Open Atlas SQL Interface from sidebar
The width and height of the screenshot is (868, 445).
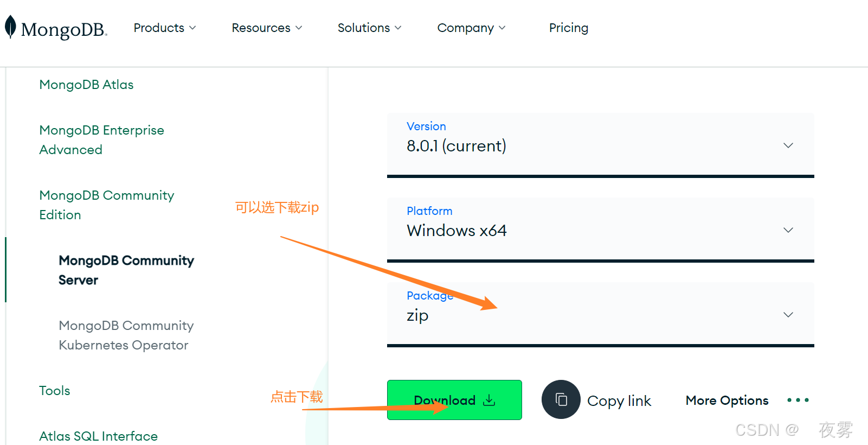point(98,436)
